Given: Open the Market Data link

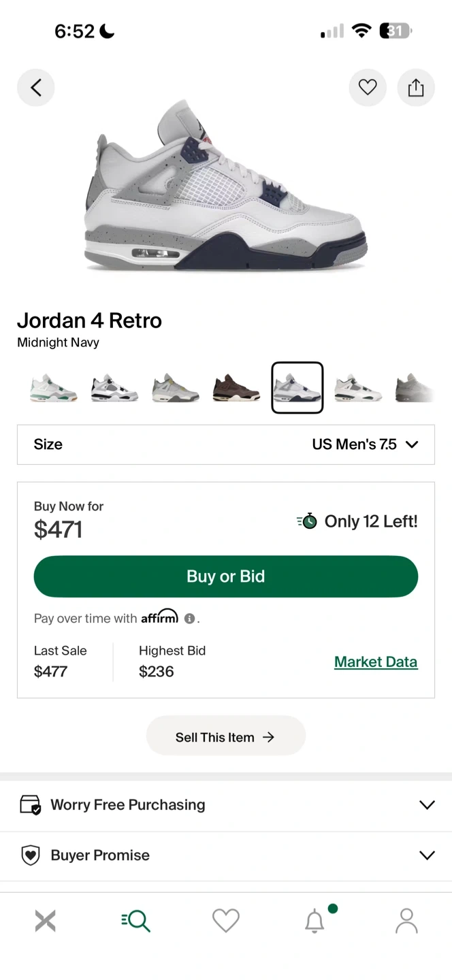Looking at the screenshot, I should coord(376,661).
